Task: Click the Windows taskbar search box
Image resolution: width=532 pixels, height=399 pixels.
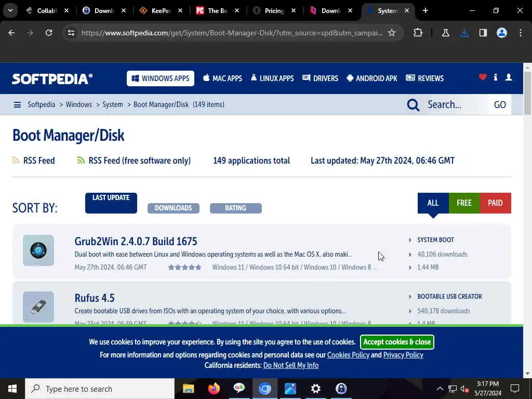Action: coord(100,389)
